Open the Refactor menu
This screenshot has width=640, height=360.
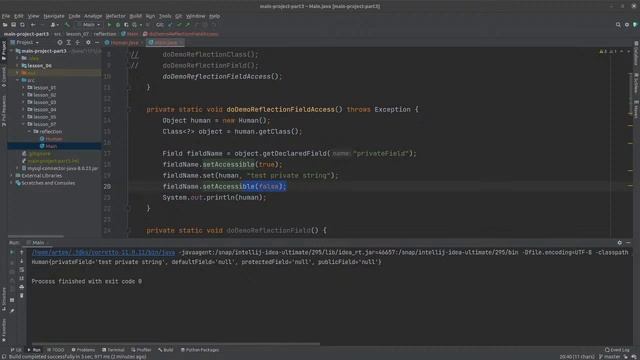tap(116, 16)
